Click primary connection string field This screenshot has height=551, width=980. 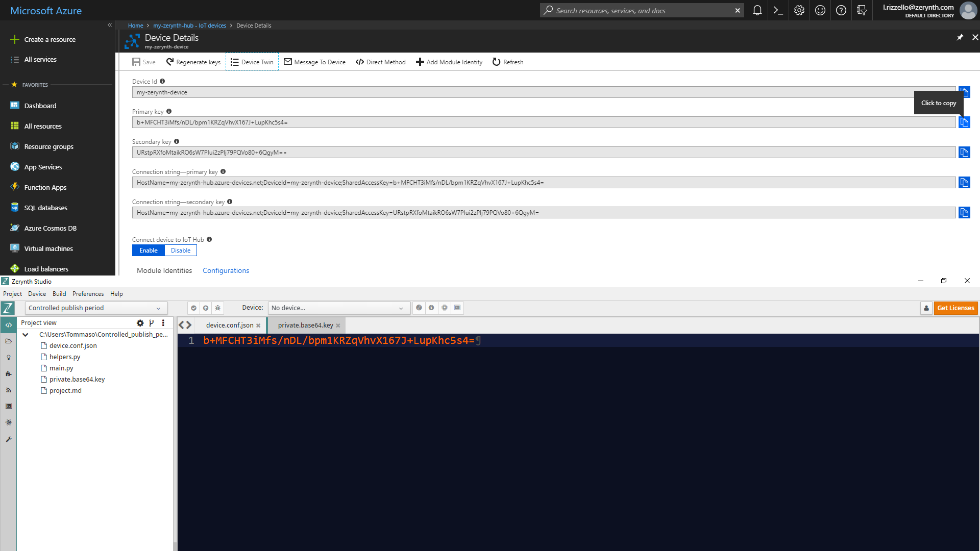pyautogui.click(x=544, y=182)
